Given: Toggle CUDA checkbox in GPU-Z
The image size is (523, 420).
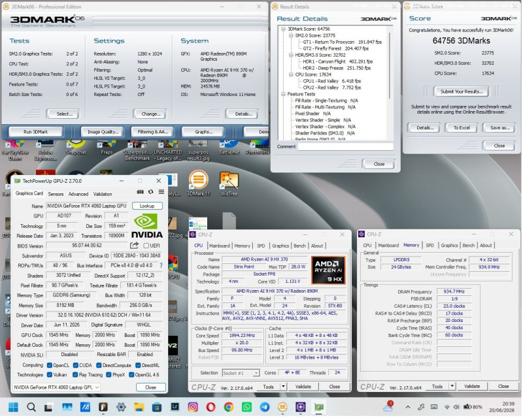Looking at the screenshot, I should click(x=75, y=366).
